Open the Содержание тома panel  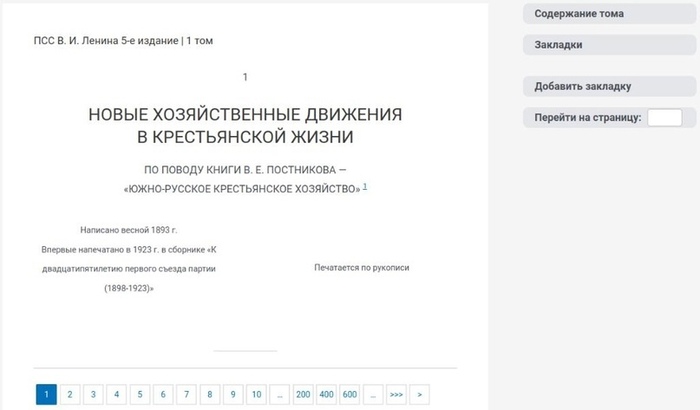pos(609,14)
